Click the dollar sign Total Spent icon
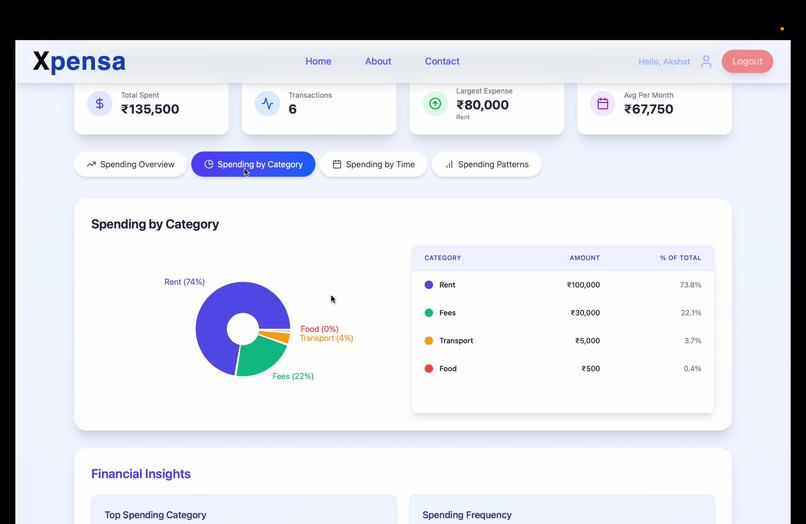 coord(100,103)
